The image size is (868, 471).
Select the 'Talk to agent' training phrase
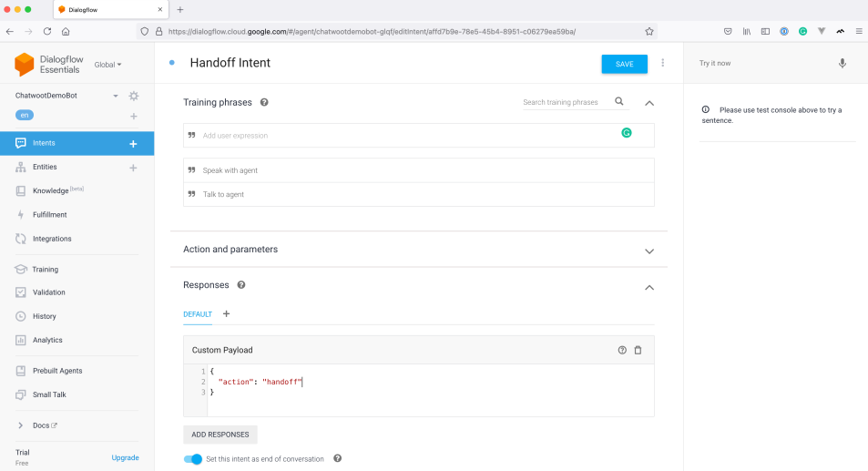418,194
